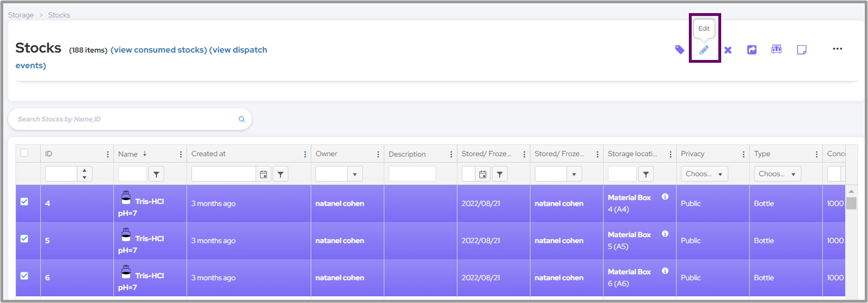
Task: Uncheck the checkbox for stock ID 4
Action: pos(24,202)
